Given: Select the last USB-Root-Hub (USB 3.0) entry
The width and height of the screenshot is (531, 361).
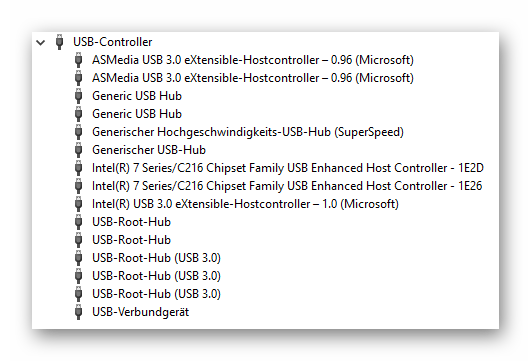Looking at the screenshot, I should click(156, 294).
